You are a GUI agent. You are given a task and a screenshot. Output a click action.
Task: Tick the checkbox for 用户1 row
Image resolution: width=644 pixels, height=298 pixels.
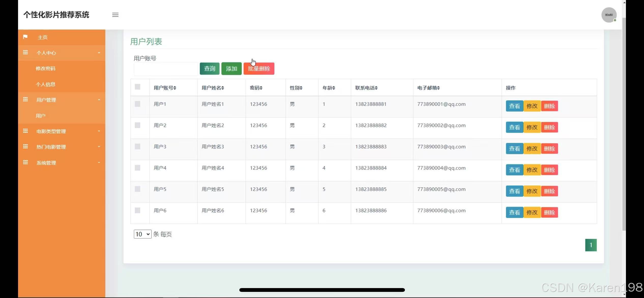point(138,104)
